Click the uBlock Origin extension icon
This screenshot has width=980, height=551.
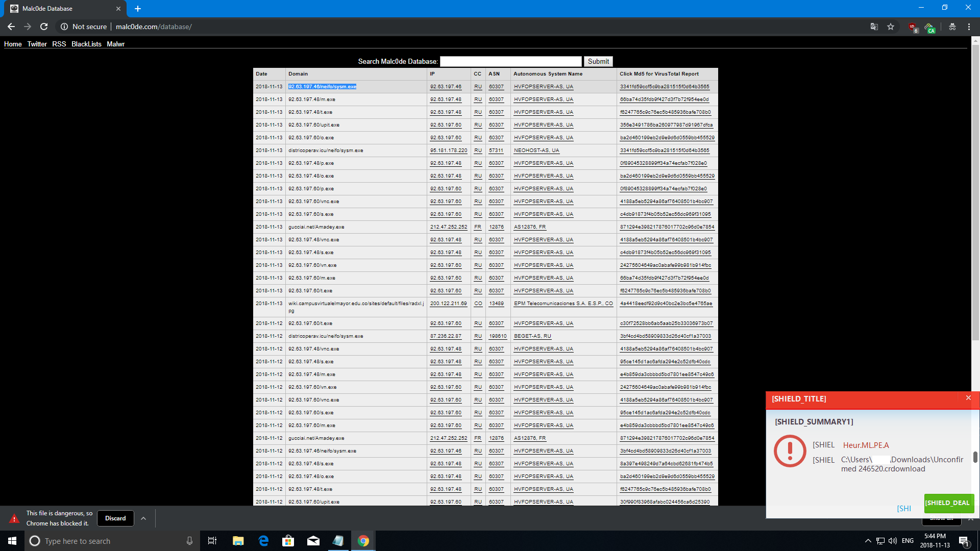(x=913, y=27)
